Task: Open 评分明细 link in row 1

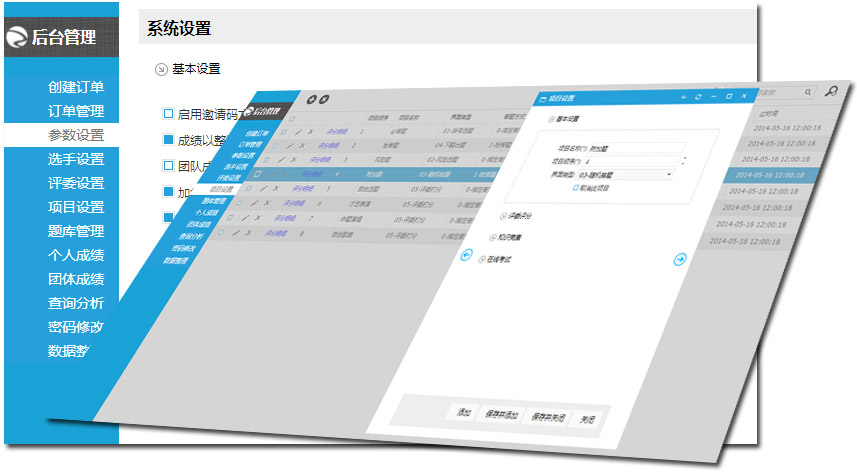Action: point(337,132)
